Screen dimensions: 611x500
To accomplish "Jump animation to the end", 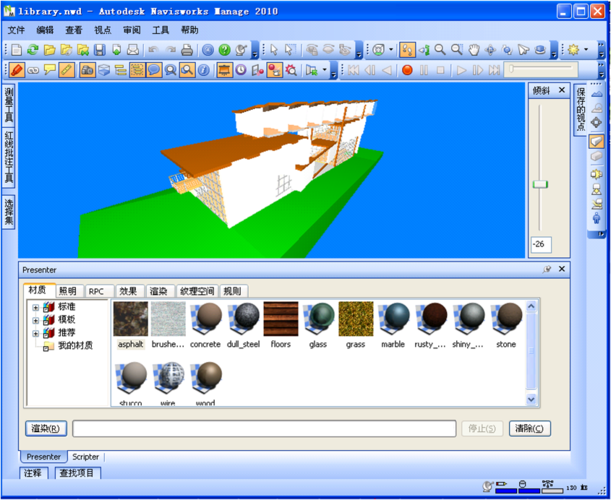I will pyautogui.click(x=494, y=70).
